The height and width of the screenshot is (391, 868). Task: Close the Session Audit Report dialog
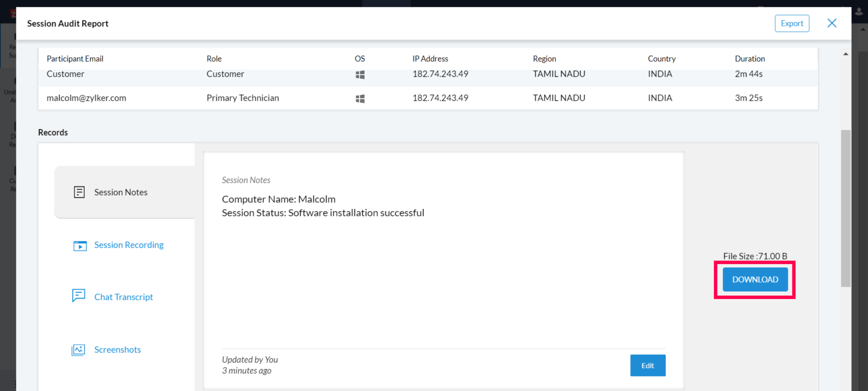(832, 23)
